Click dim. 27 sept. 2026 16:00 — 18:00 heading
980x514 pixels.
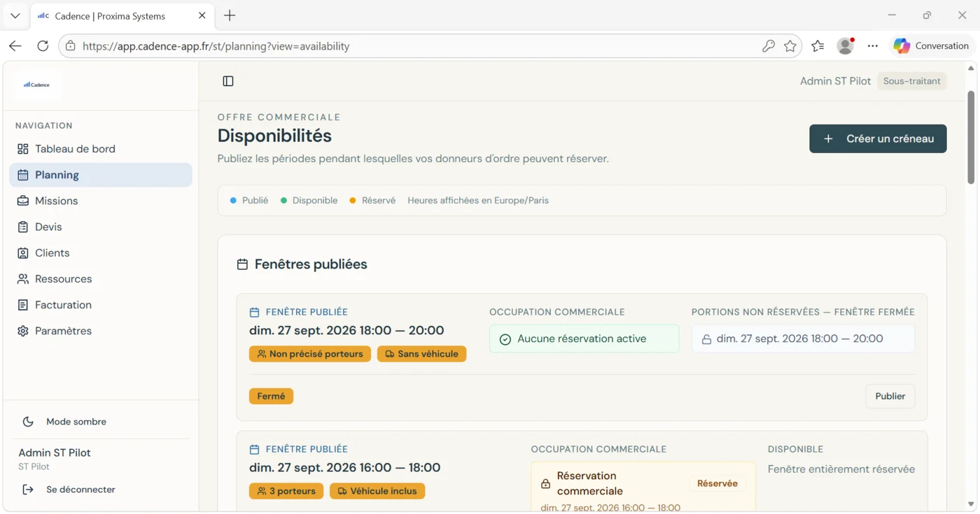coord(344,467)
